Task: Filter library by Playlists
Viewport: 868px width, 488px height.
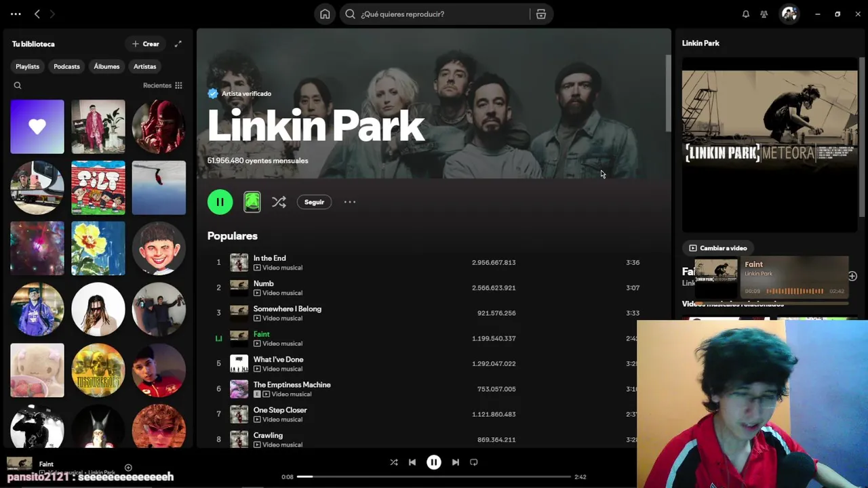Action: tap(28, 66)
